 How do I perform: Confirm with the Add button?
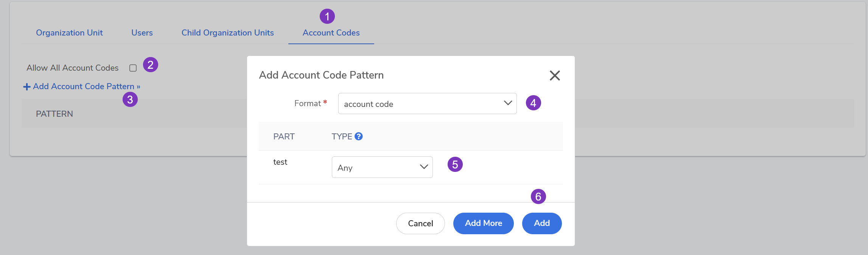click(541, 223)
